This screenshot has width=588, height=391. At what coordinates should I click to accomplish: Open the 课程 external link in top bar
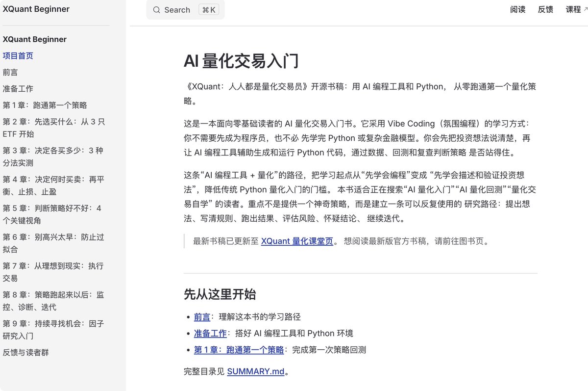pyautogui.click(x=576, y=9)
